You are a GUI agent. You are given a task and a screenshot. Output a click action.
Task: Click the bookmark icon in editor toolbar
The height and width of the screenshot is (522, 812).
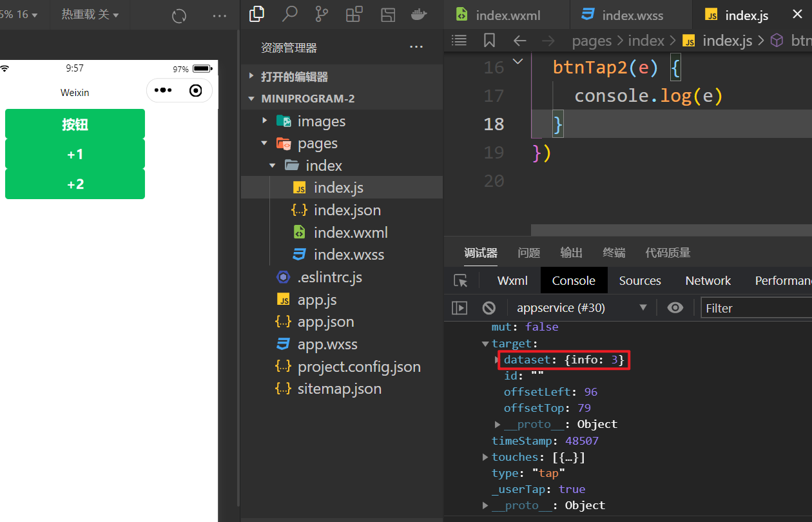[490, 41]
